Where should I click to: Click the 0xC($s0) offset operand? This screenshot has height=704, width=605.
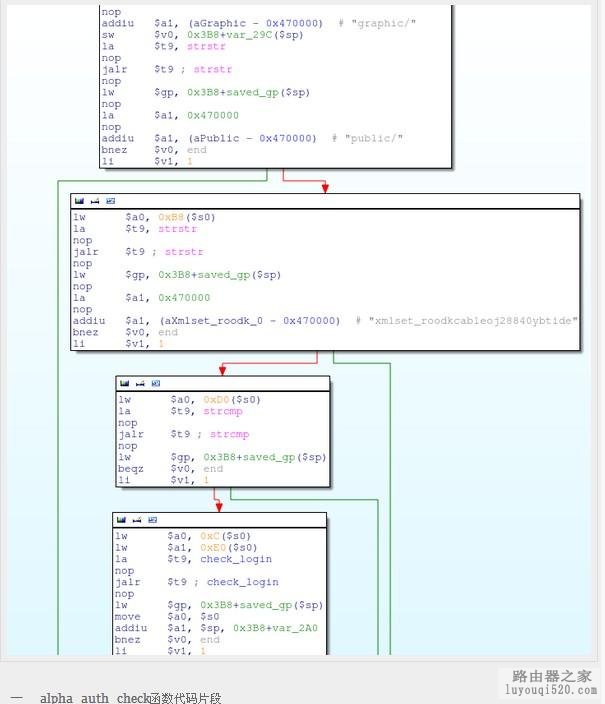click(225, 536)
